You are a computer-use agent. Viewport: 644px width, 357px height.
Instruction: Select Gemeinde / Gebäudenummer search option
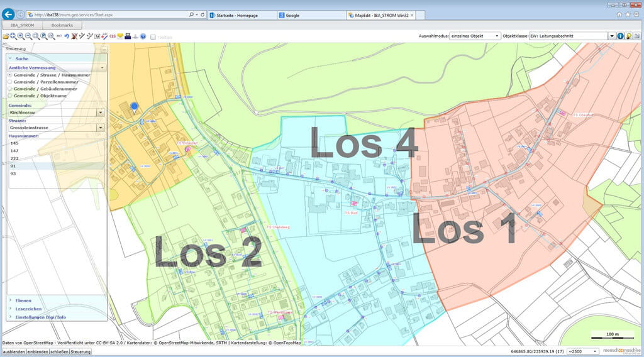click(9, 89)
